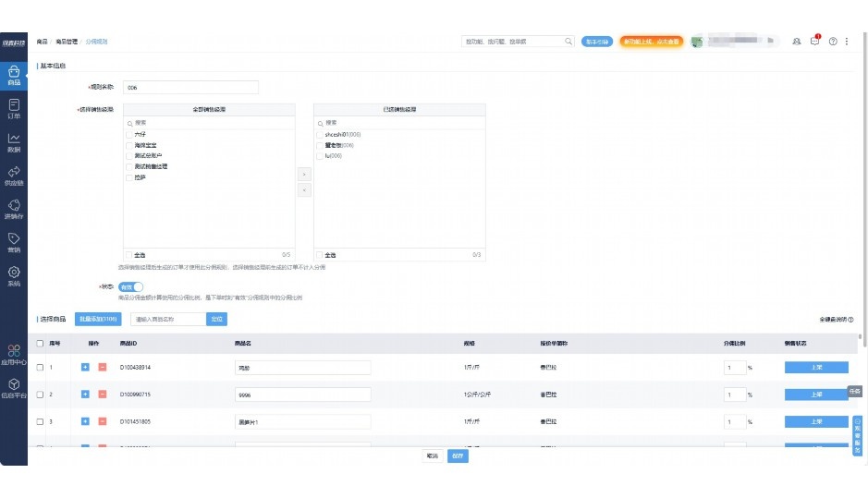The height and width of the screenshot is (498, 868).
Task: Open the 数据 analytics sidebar icon
Action: pos(14,141)
